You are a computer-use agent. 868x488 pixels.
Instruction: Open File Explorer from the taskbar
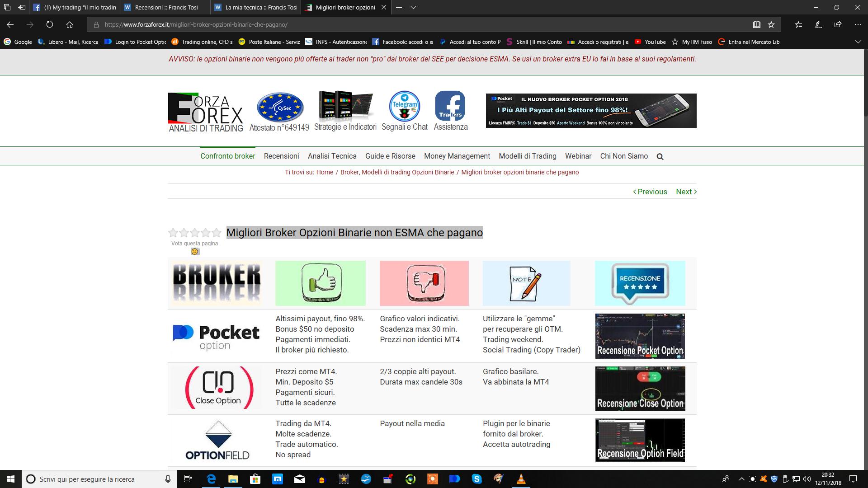(233, 479)
